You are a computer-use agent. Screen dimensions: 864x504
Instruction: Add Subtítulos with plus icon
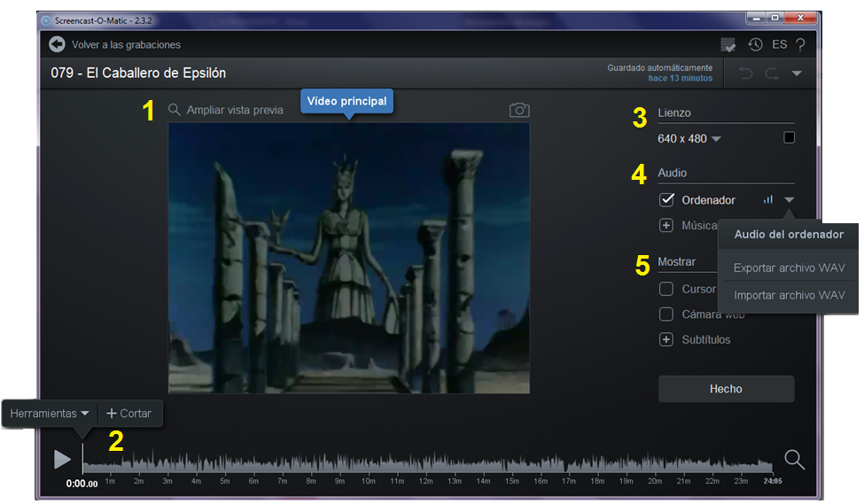tap(666, 339)
